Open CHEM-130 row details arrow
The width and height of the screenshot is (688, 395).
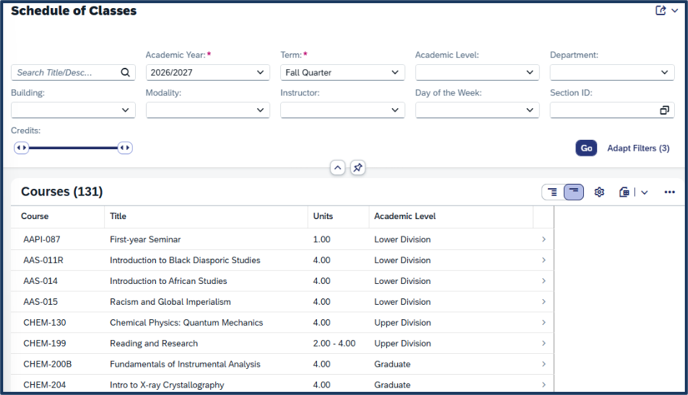543,323
